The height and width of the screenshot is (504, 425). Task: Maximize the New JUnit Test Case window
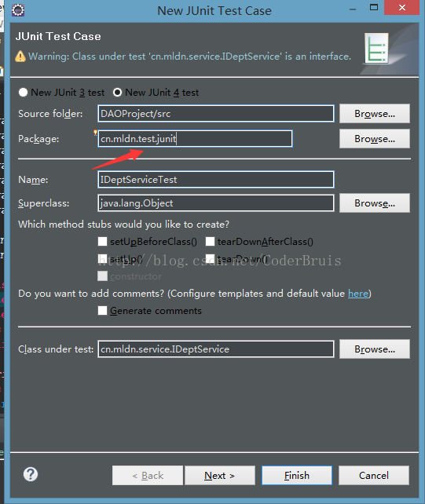click(374, 7)
